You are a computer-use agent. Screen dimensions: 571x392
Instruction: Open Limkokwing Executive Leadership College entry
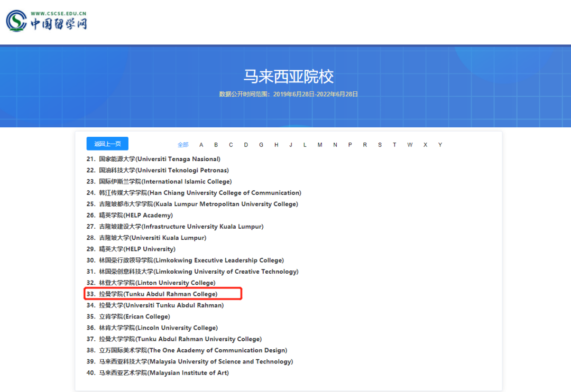(x=185, y=260)
